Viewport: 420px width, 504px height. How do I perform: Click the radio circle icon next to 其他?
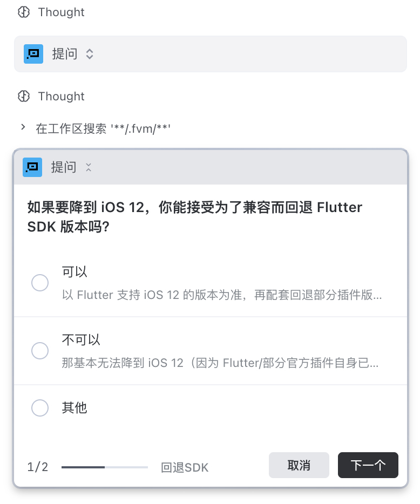[40, 408]
